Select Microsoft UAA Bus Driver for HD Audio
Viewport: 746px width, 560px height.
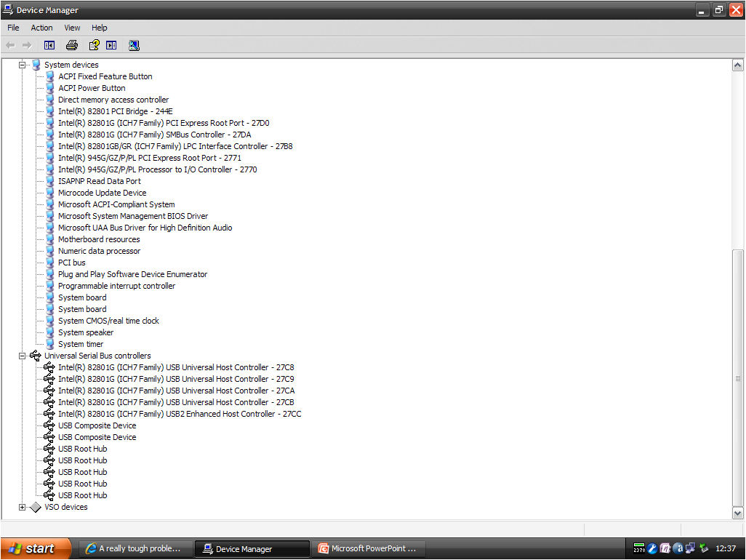pyautogui.click(x=145, y=228)
